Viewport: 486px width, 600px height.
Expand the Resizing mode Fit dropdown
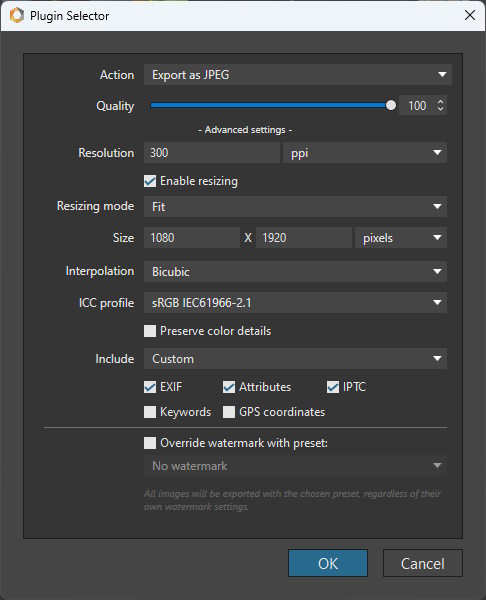[295, 207]
